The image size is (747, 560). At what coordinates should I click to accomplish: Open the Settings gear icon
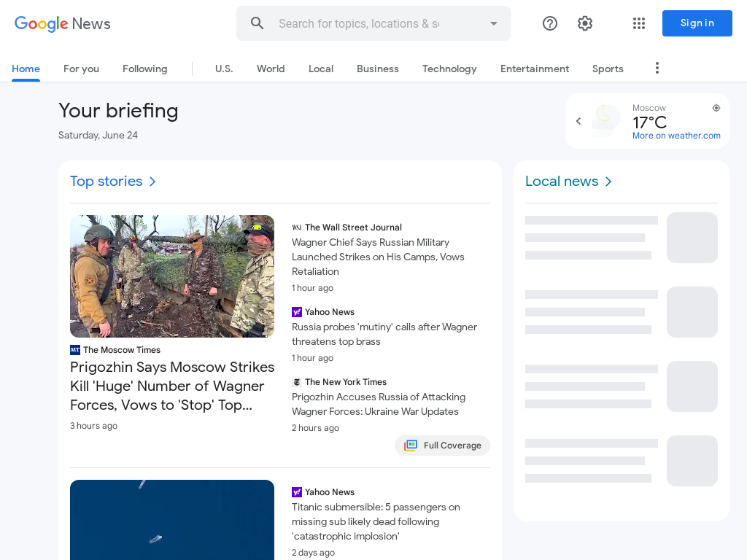coord(585,23)
